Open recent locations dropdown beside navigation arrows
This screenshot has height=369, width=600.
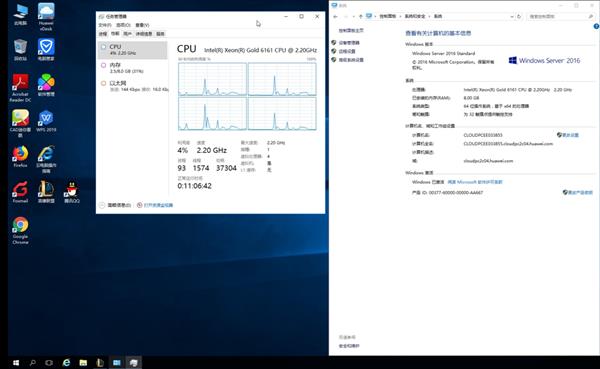353,16
